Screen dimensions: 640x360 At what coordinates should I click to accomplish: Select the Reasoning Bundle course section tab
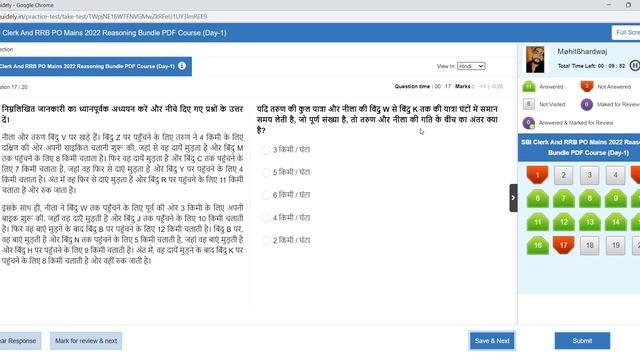pyautogui.click(x=95, y=66)
